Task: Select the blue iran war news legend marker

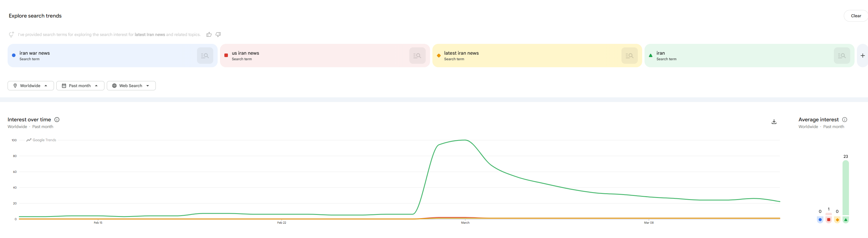Action: [820, 220]
